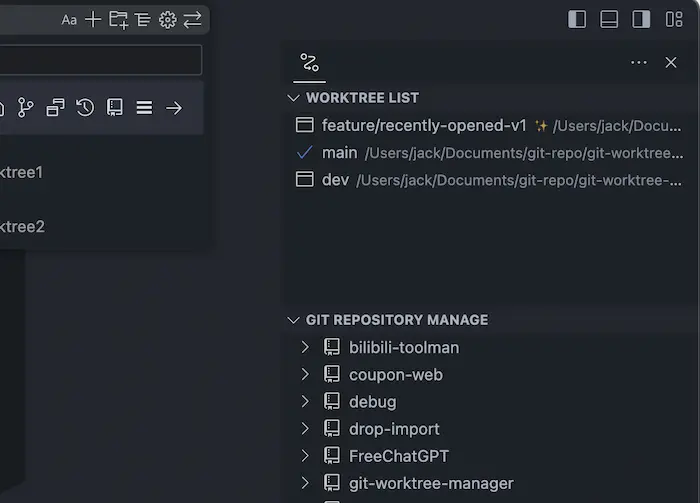This screenshot has height=503, width=700.
Task: Collapse the Worktree List section
Action: pyautogui.click(x=293, y=98)
